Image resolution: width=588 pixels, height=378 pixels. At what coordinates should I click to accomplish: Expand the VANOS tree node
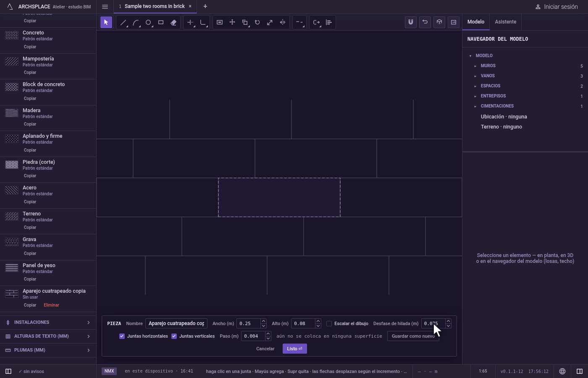(475, 76)
